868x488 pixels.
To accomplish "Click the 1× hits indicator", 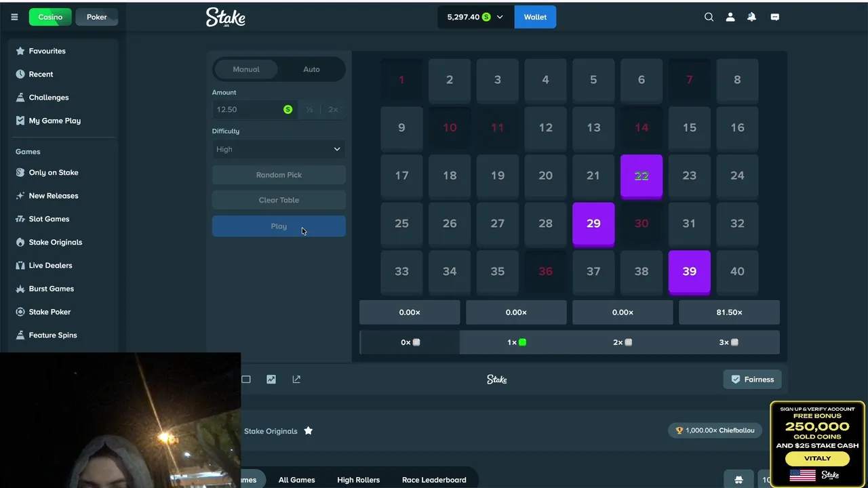I will (516, 342).
